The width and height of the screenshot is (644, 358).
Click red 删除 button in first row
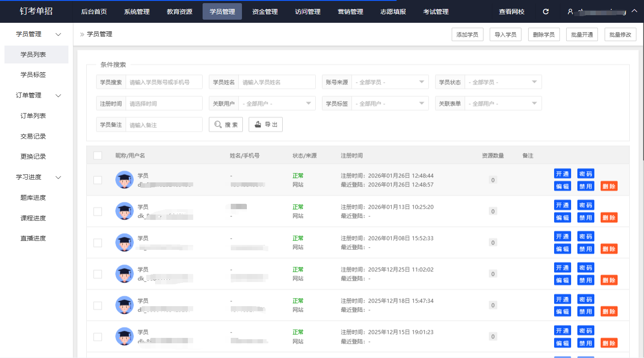coord(609,186)
